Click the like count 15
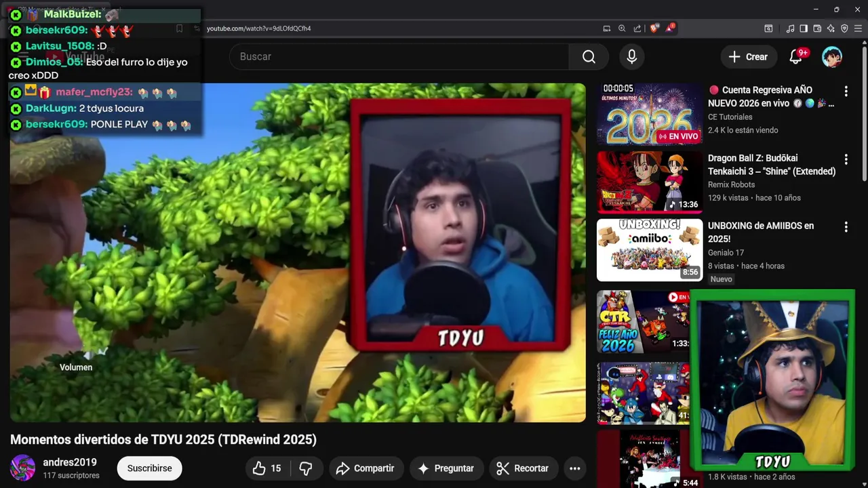Screen dimensions: 868x488 pyautogui.click(x=276, y=468)
